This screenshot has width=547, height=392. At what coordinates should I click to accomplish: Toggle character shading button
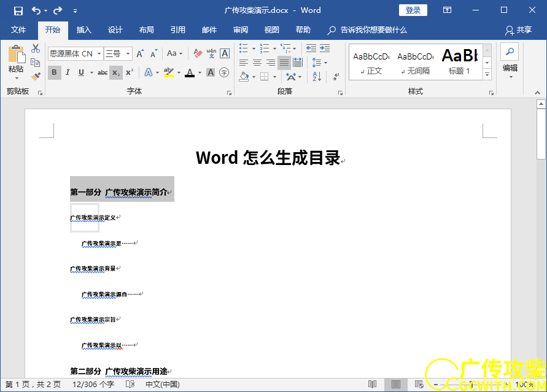coord(211,72)
